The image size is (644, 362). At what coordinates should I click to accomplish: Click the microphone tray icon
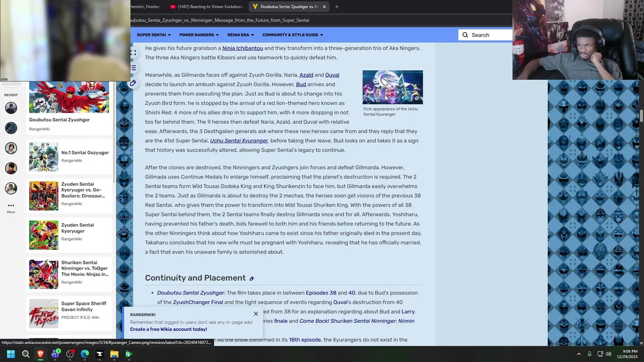coord(589,354)
